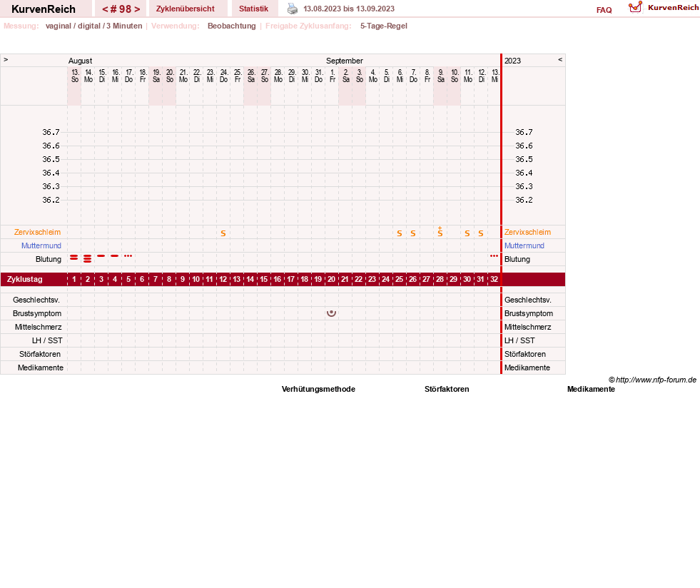
Task: Click the bottom Medikamente heading
Action: 591,390
